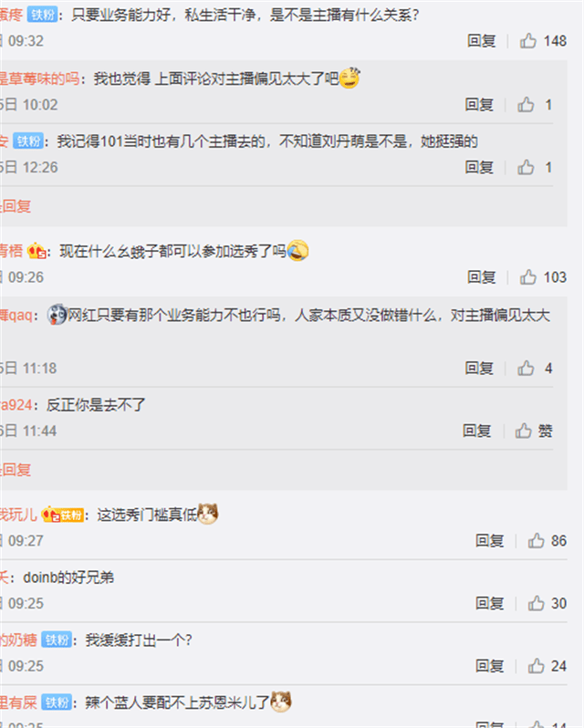Like the comment with 148 thumbs up
The image size is (584, 728).
coord(543,41)
